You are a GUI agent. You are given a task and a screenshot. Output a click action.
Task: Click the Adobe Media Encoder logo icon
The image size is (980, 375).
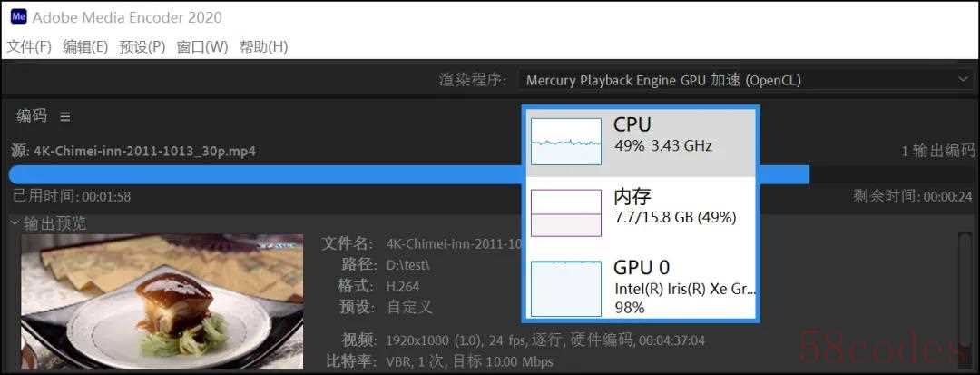click(17, 17)
